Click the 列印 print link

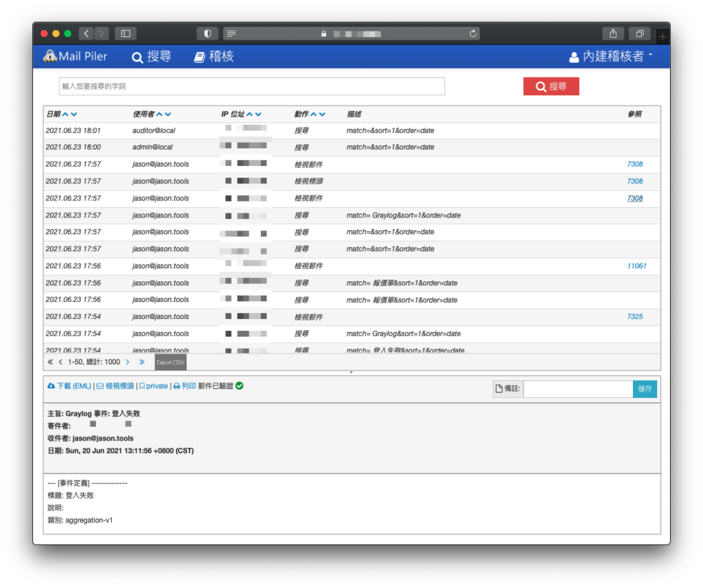point(185,386)
